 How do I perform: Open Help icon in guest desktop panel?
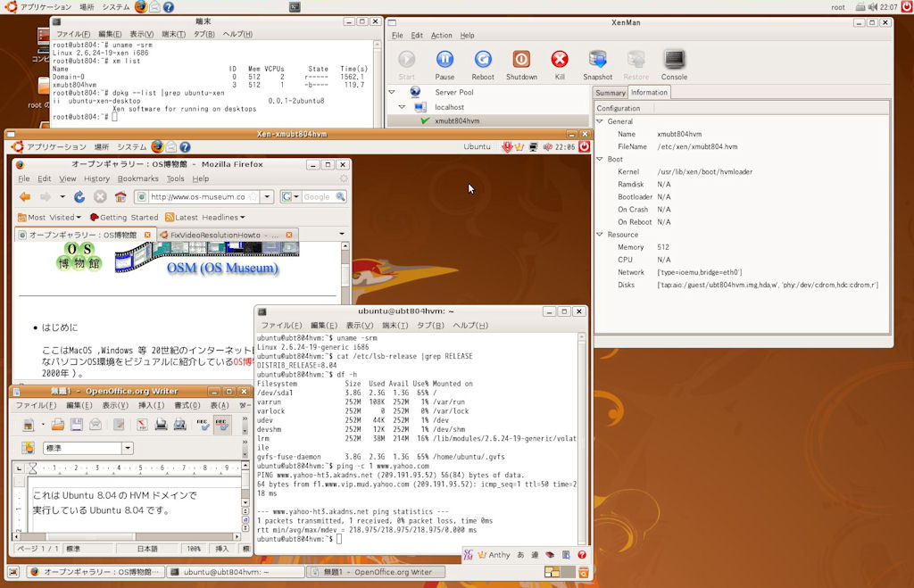185,147
